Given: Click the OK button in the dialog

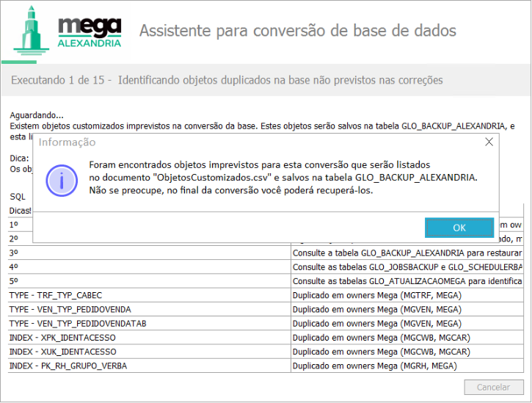Looking at the screenshot, I should click(459, 228).
